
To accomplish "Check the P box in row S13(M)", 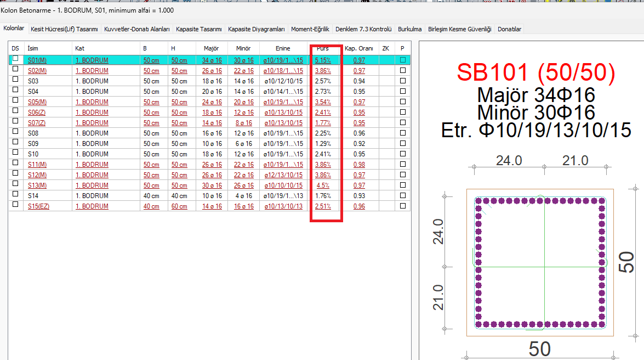I will 402,185.
